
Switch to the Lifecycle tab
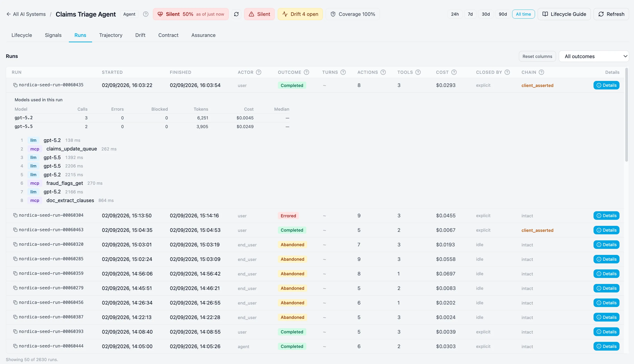click(x=22, y=35)
